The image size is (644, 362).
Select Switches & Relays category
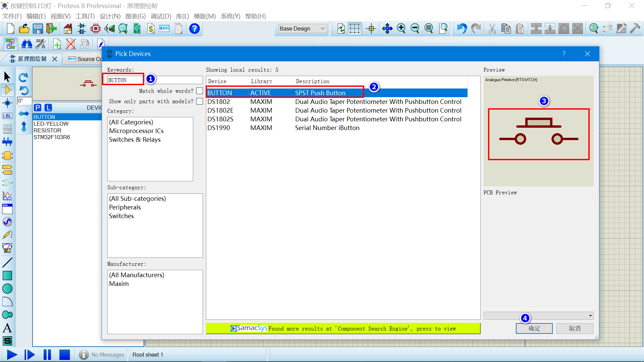(x=135, y=139)
